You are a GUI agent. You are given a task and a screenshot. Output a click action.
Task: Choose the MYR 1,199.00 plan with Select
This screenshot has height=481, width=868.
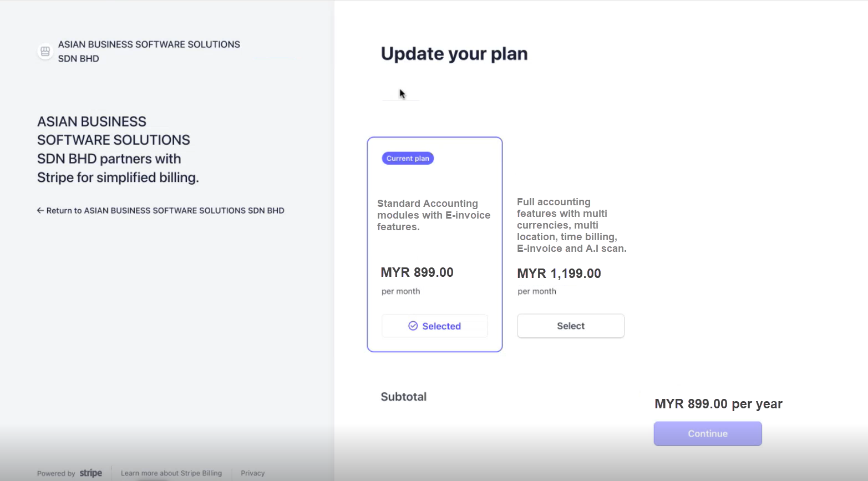[571, 326]
